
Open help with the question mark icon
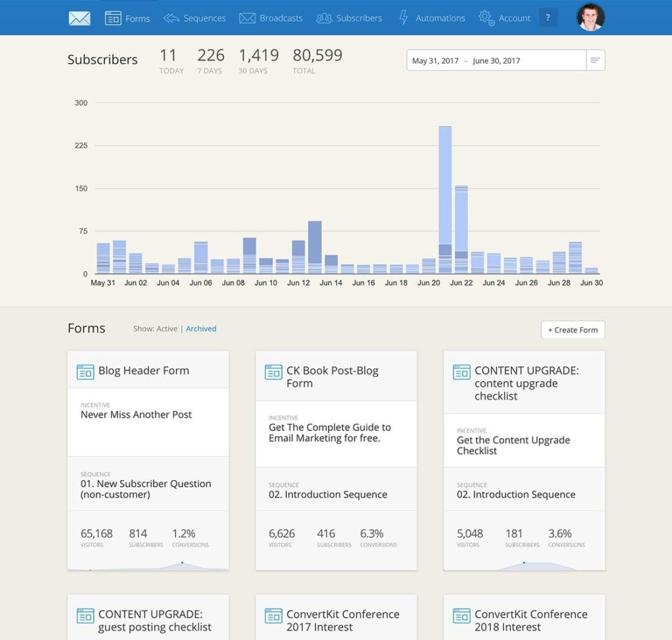coord(548,17)
